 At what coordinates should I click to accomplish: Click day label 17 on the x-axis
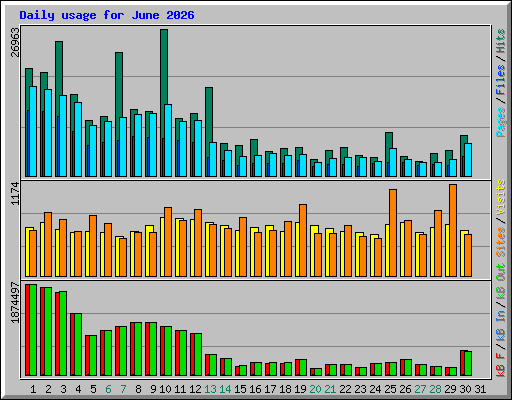270,389
